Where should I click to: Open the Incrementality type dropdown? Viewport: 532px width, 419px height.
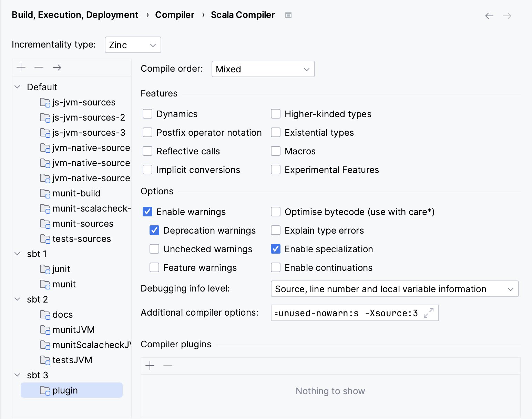133,45
